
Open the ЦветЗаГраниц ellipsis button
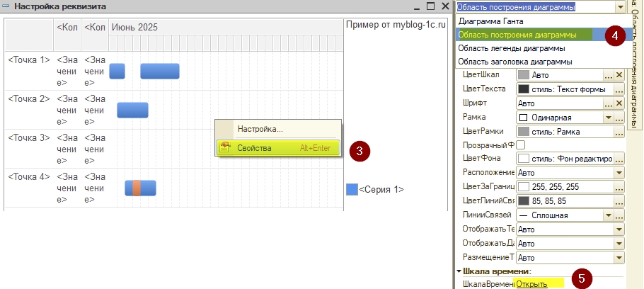point(619,186)
